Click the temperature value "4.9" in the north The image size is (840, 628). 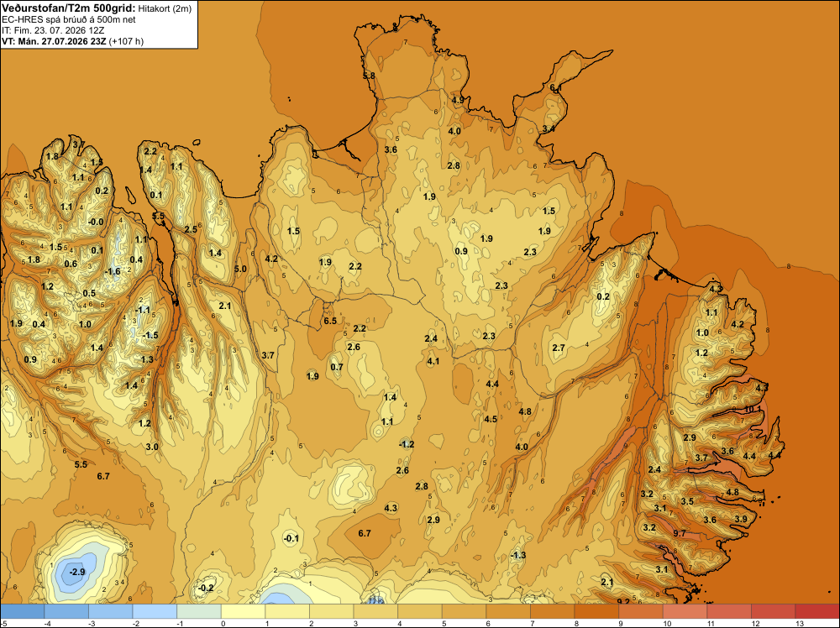[458, 100]
